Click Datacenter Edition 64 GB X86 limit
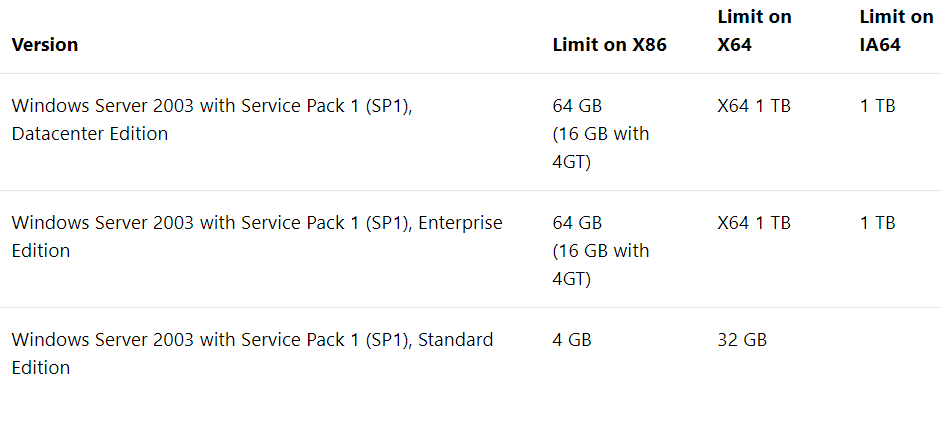The height and width of the screenshot is (426, 941). pyautogui.click(x=577, y=106)
